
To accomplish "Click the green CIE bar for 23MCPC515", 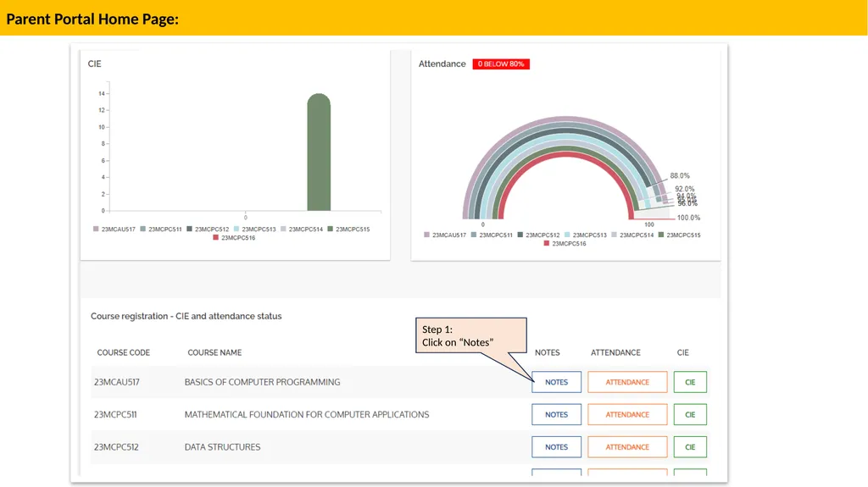I will point(319,152).
